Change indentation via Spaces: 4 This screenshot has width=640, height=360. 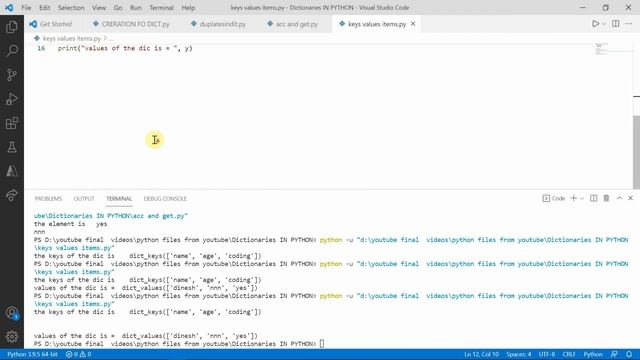click(x=519, y=354)
